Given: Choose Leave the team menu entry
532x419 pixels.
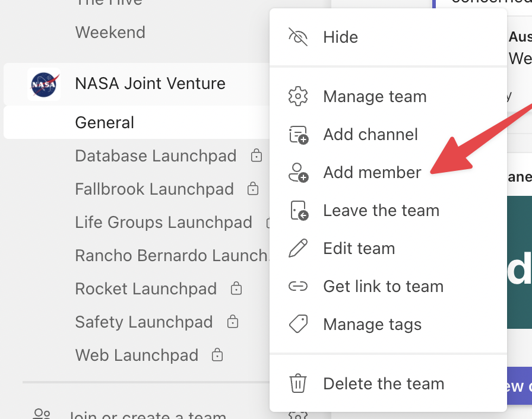Looking at the screenshot, I should pyautogui.click(x=381, y=211).
